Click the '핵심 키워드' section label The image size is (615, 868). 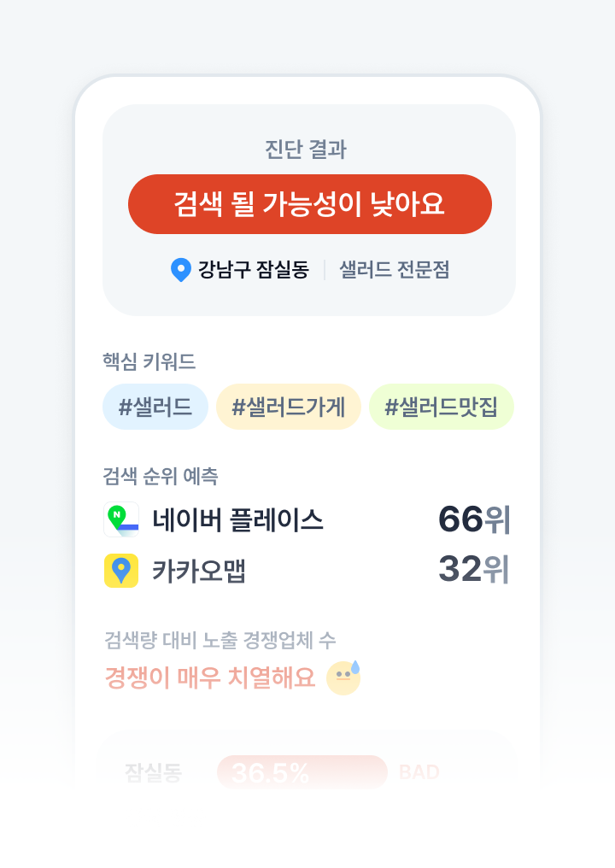(149, 362)
